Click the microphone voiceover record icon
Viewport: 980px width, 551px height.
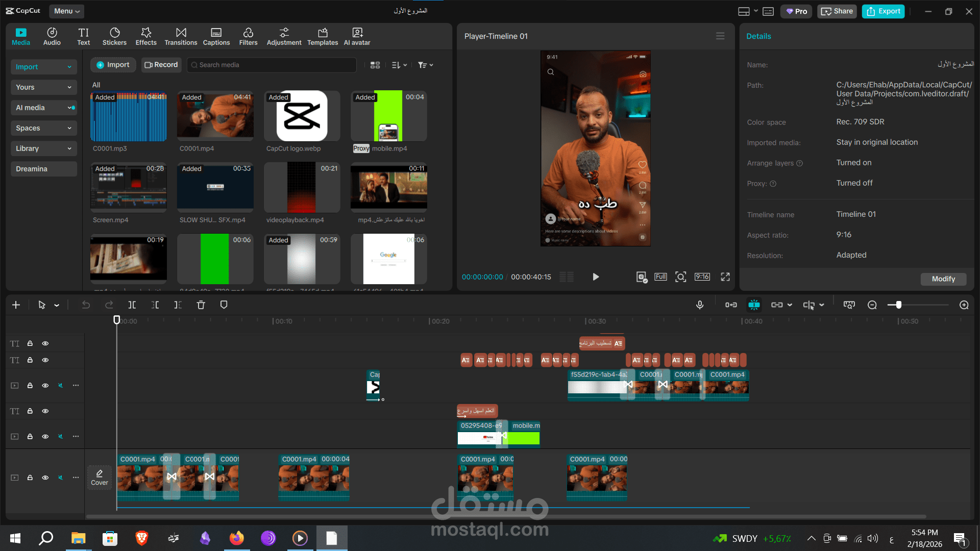coord(700,305)
